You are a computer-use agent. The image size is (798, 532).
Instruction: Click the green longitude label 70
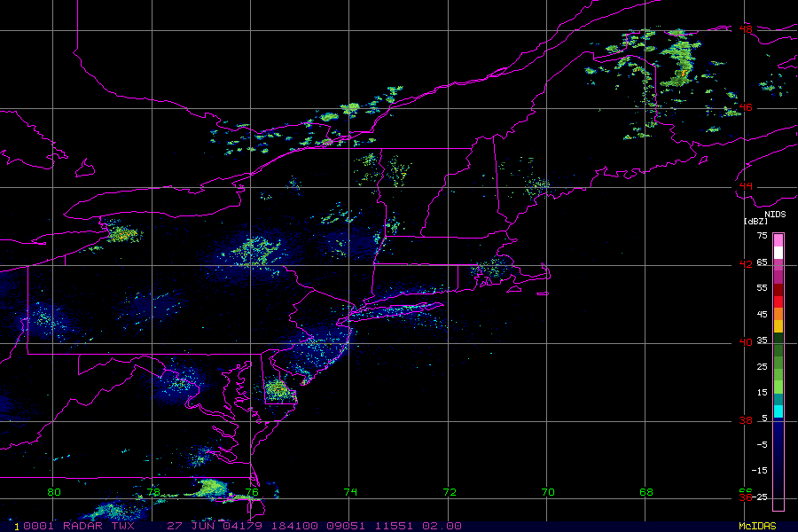(x=548, y=492)
